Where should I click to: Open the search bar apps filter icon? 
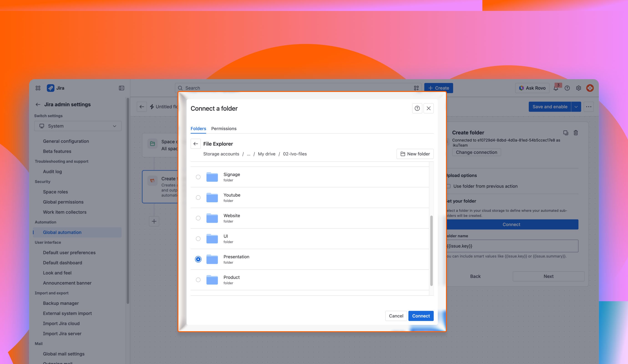coord(416,88)
